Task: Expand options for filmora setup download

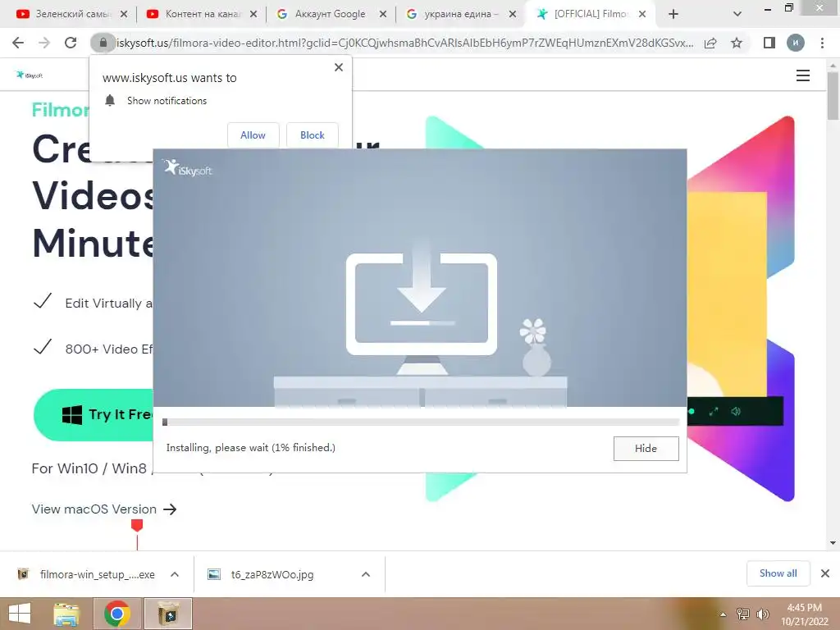Action: (x=175, y=574)
